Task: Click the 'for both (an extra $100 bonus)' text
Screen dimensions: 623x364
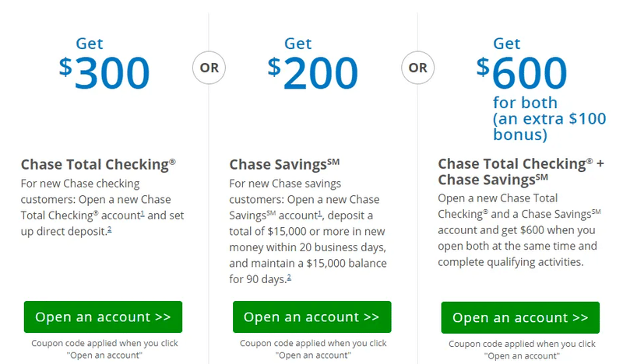Action: [x=550, y=119]
